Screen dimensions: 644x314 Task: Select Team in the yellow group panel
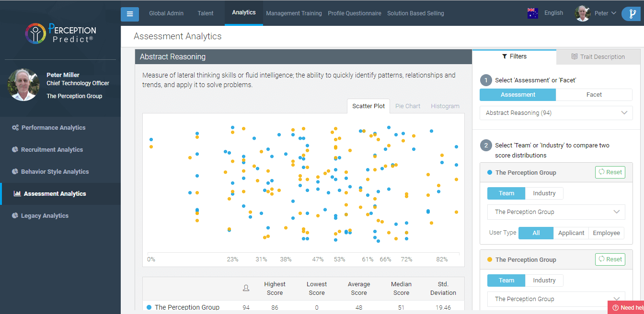pos(506,280)
